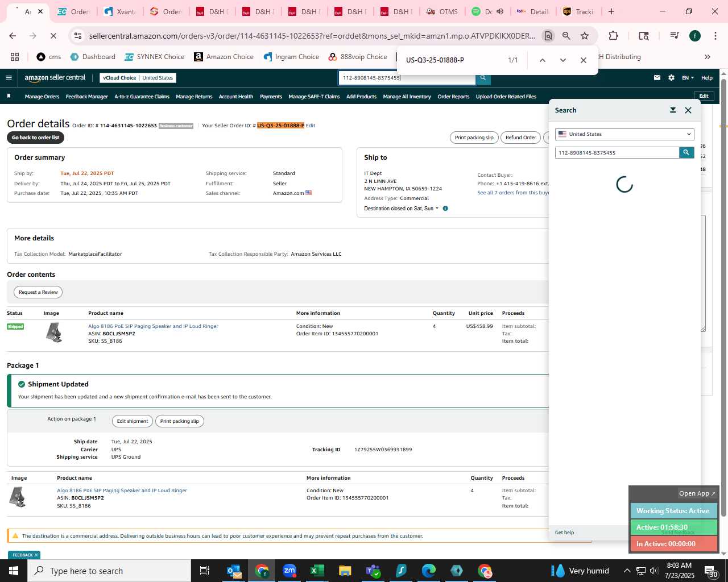This screenshot has height=582, width=728.
Task: Stop loading the page
Action: click(x=53, y=36)
